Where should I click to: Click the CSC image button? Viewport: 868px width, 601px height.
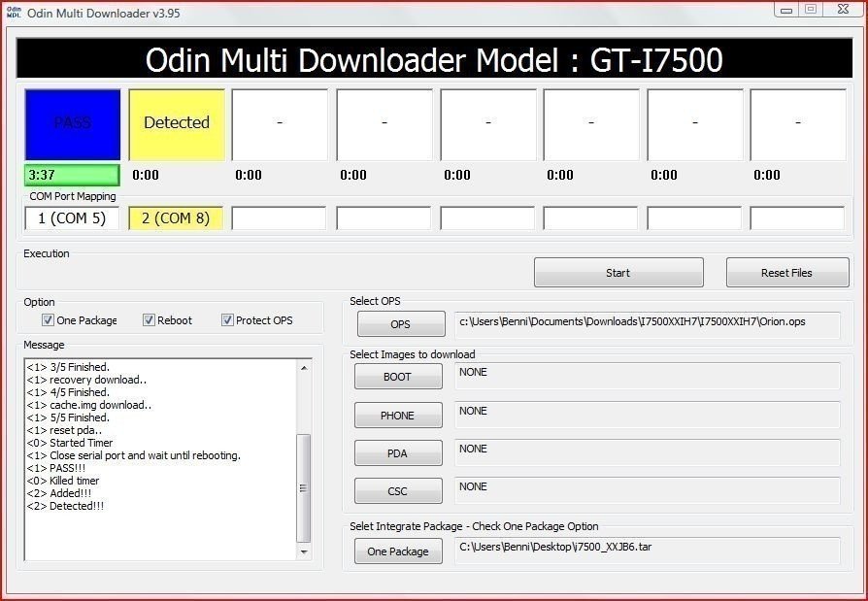tap(398, 491)
